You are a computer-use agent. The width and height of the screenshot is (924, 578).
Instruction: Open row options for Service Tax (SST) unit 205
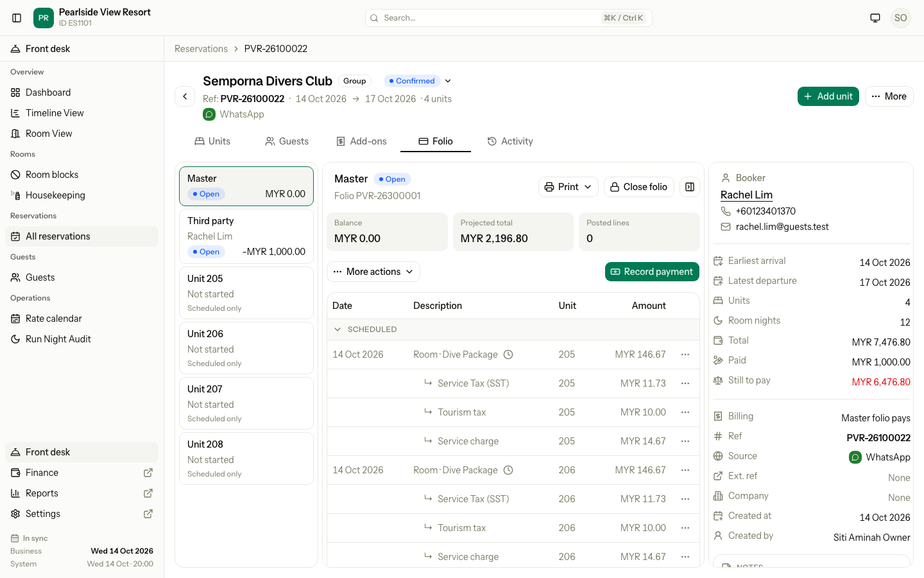685,383
